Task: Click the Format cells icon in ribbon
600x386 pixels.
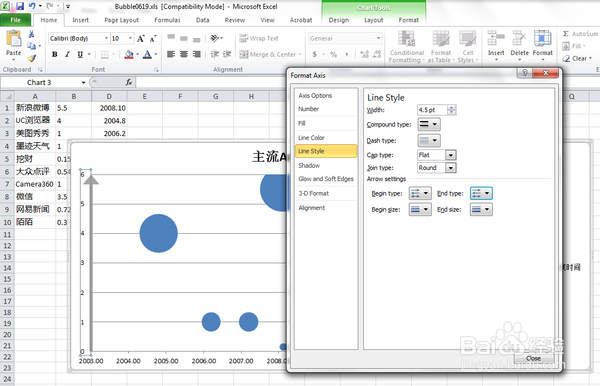Action: (543, 39)
